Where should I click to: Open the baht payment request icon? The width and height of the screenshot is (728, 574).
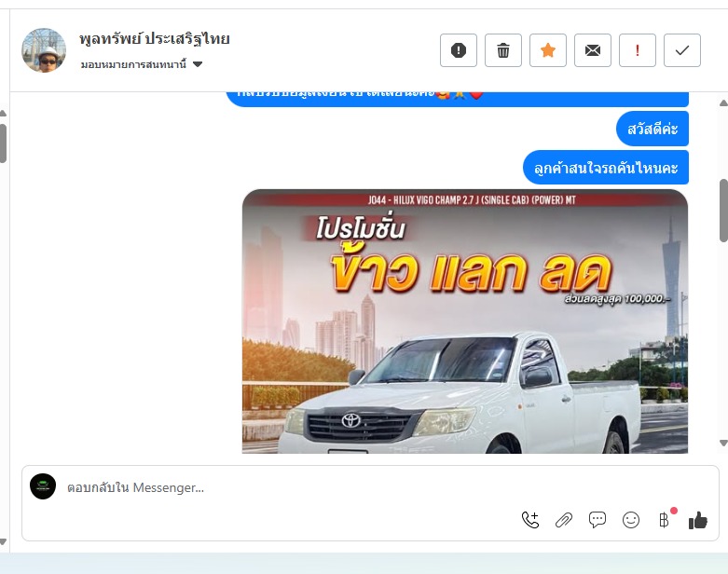click(x=665, y=520)
